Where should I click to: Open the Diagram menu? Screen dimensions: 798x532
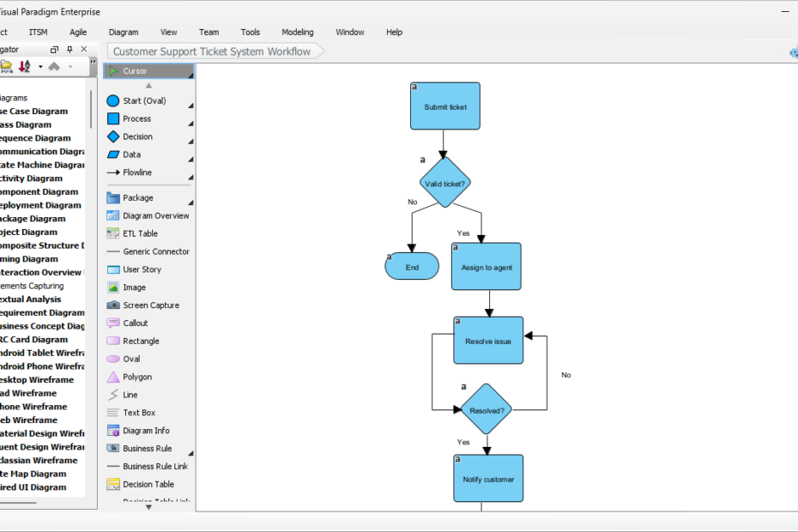coord(123,32)
